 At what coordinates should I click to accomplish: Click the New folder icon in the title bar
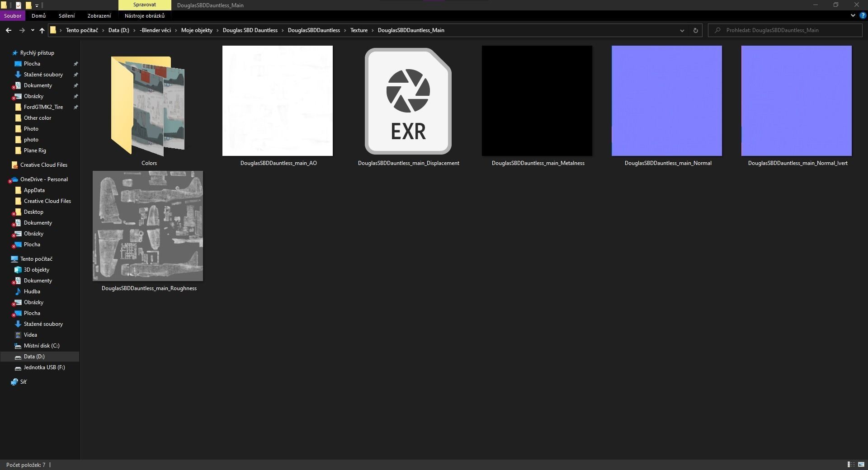click(x=28, y=5)
